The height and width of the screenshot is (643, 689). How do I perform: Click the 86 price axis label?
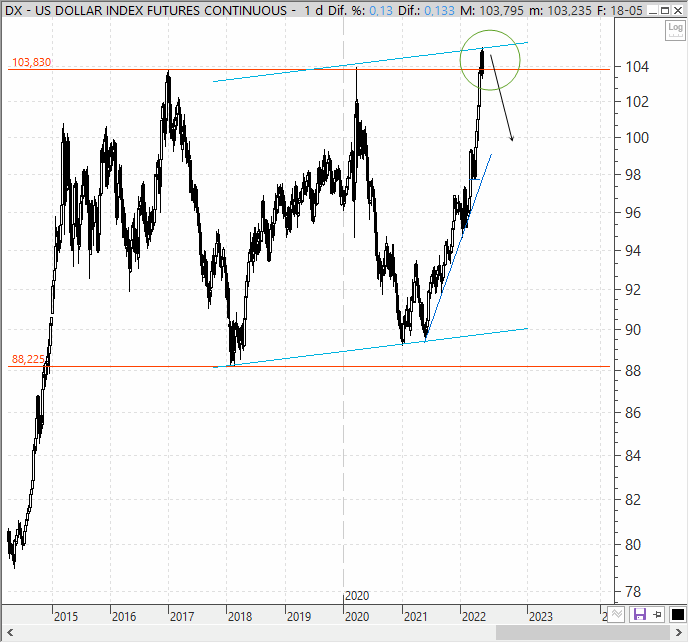tap(633, 413)
